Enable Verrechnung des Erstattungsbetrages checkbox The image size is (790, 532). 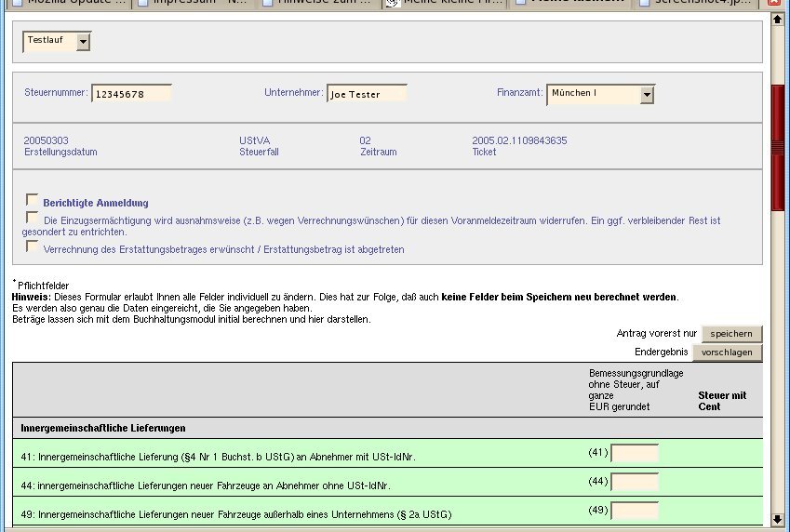tap(32, 246)
